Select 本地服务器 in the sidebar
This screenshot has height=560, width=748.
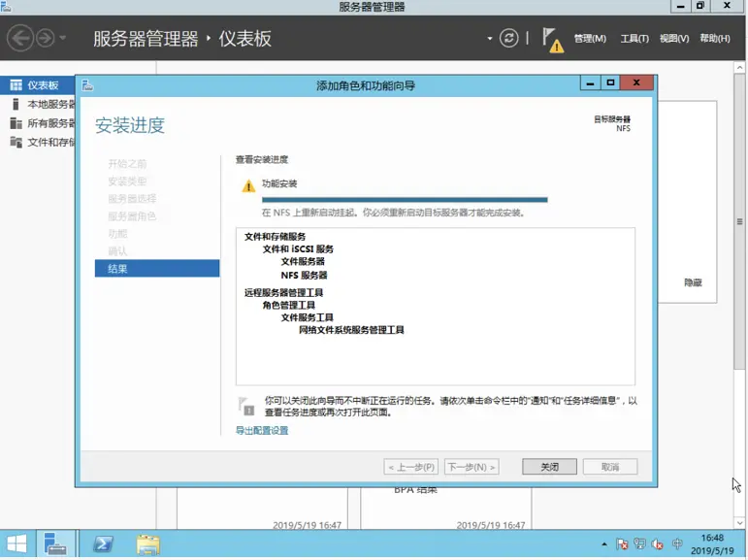tap(37, 104)
